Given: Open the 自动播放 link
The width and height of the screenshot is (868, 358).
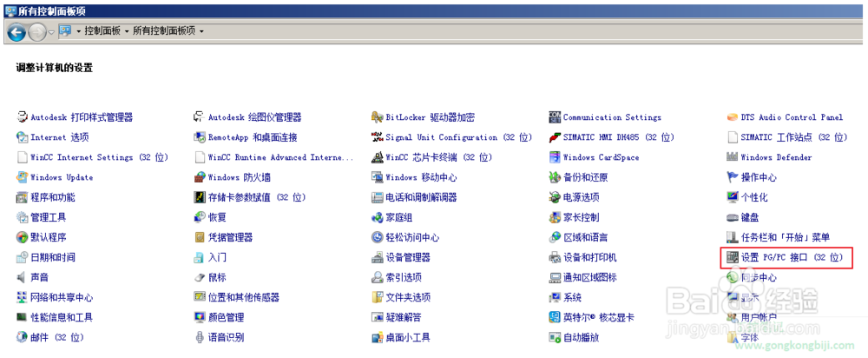Looking at the screenshot, I should pos(582,337).
